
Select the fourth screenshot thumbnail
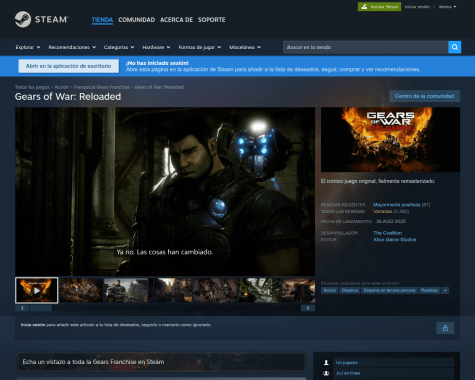click(x=170, y=290)
